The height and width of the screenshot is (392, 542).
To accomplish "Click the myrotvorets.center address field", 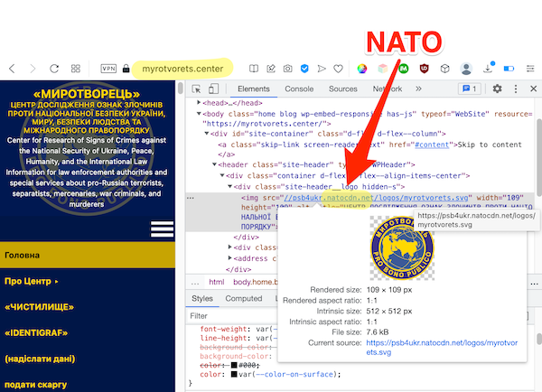I will (182, 69).
